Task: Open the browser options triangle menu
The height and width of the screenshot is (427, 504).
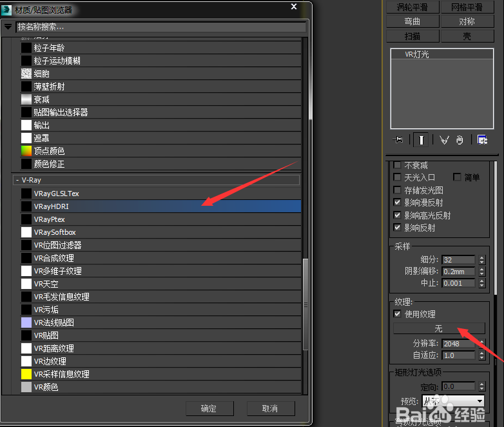Action: [x=8, y=26]
